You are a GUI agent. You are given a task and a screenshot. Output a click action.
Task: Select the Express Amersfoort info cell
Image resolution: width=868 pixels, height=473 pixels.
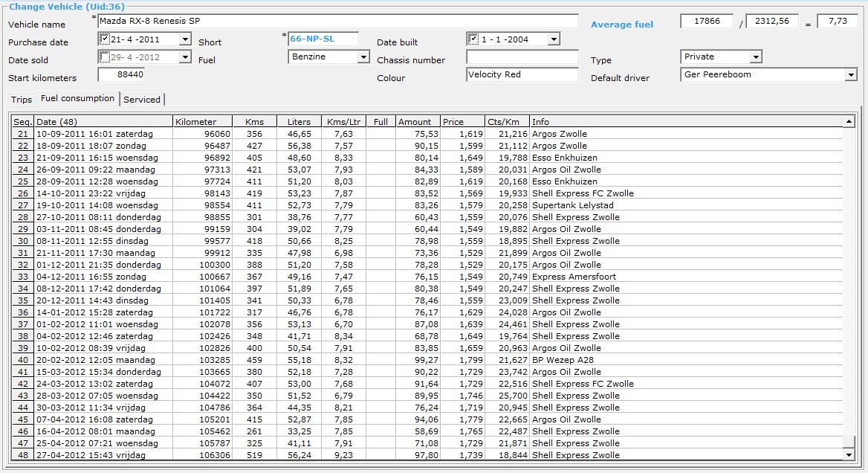(x=686, y=277)
